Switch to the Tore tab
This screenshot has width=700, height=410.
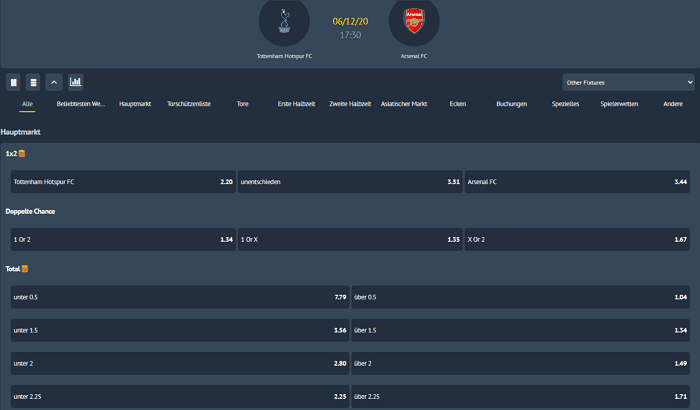click(x=242, y=104)
